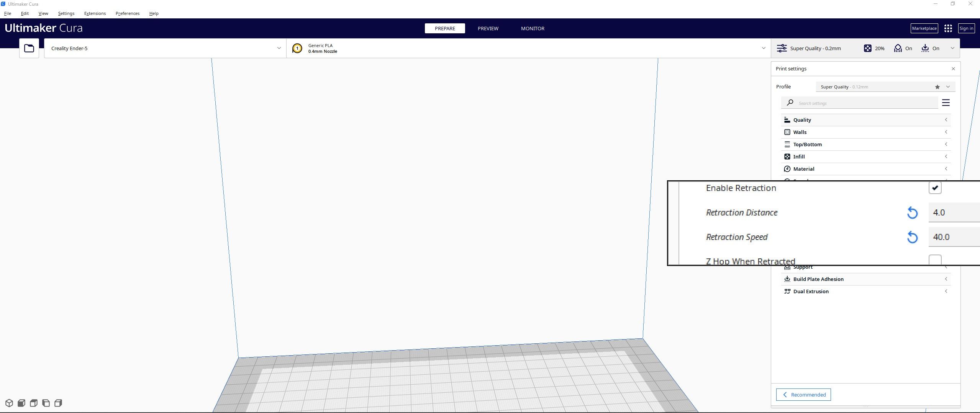Collapse print settings header with its chevron
Screen dimensions: 980x413
click(x=952, y=48)
